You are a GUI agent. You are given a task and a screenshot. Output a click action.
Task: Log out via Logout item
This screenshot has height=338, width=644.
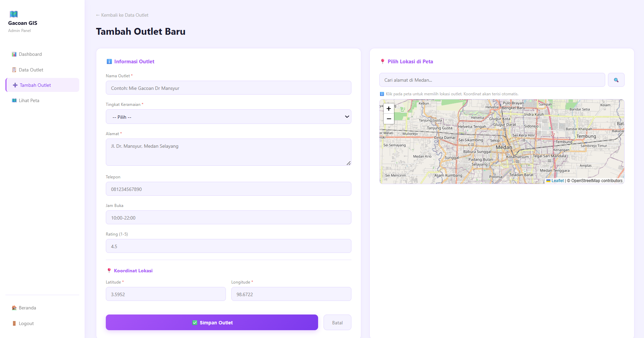pyautogui.click(x=42, y=323)
